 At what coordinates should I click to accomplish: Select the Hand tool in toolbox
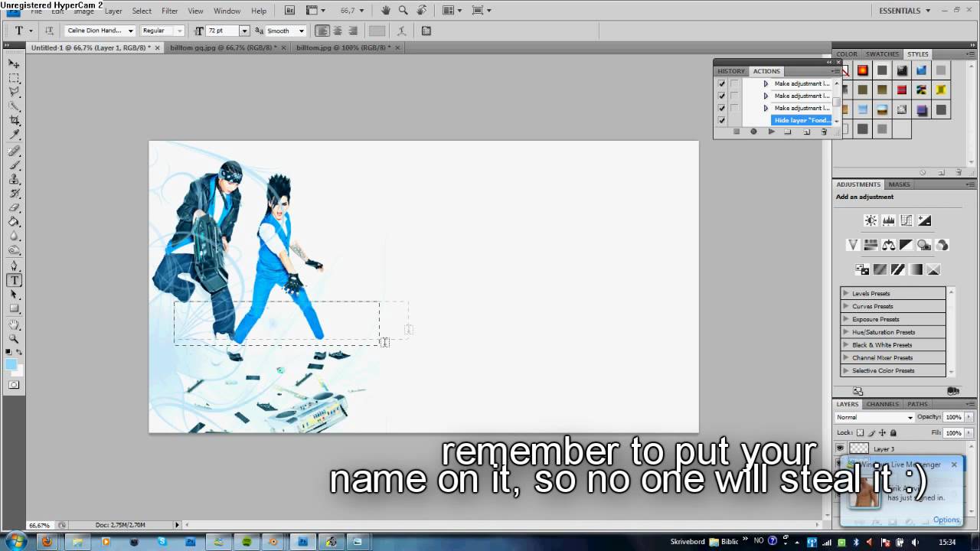point(14,325)
